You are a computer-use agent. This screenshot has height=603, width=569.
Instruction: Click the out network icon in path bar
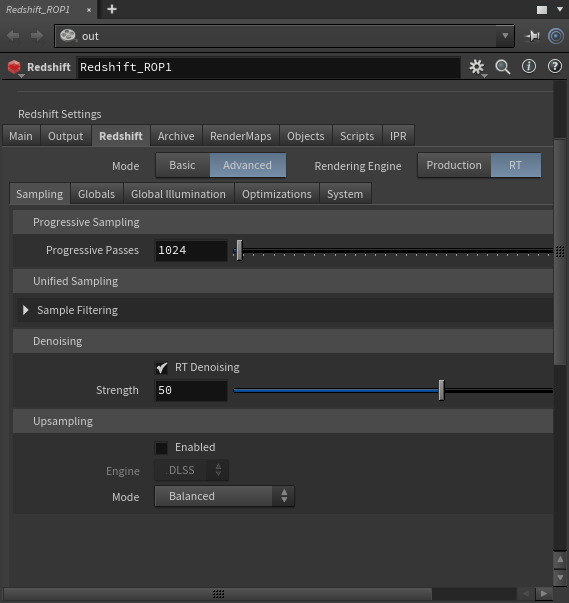[68, 36]
